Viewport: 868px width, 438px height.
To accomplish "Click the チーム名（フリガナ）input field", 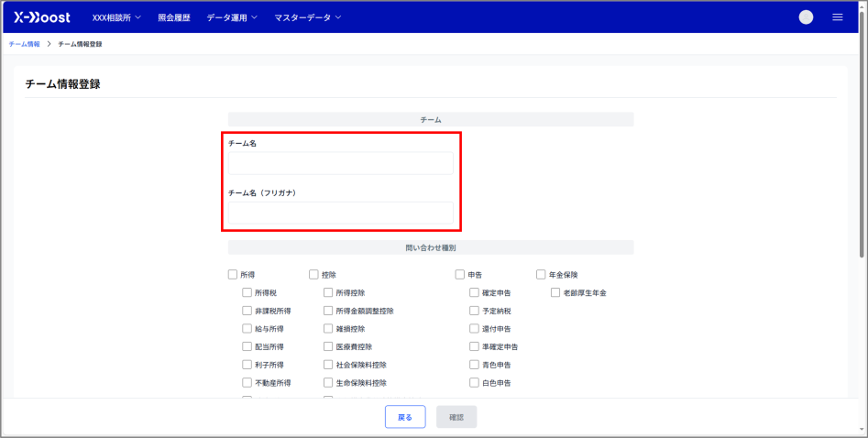I will pyautogui.click(x=340, y=213).
